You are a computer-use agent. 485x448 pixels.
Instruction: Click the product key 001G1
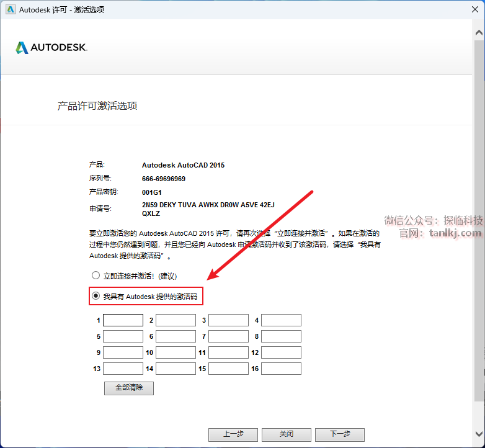(x=151, y=192)
